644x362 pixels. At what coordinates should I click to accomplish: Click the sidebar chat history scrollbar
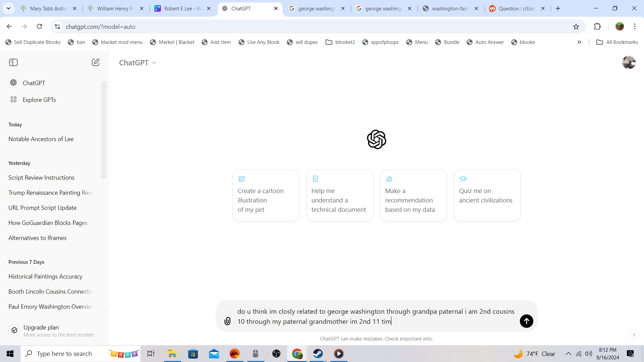[x=104, y=129]
